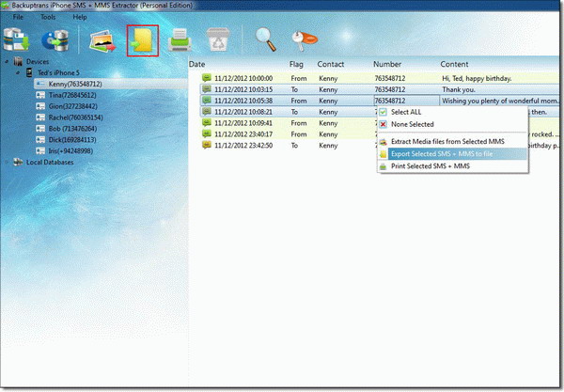The image size is (564, 392).
Task: Select Kenny(763548712) in device tree
Action: click(75, 85)
